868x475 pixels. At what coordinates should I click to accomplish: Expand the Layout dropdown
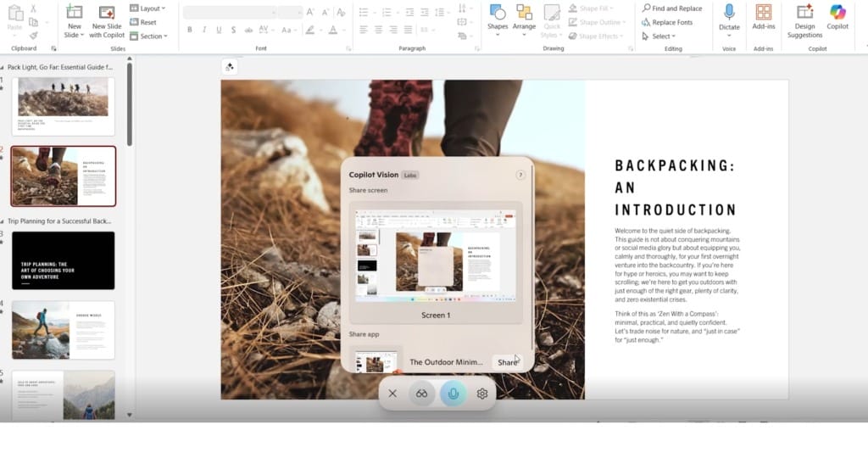tap(147, 8)
